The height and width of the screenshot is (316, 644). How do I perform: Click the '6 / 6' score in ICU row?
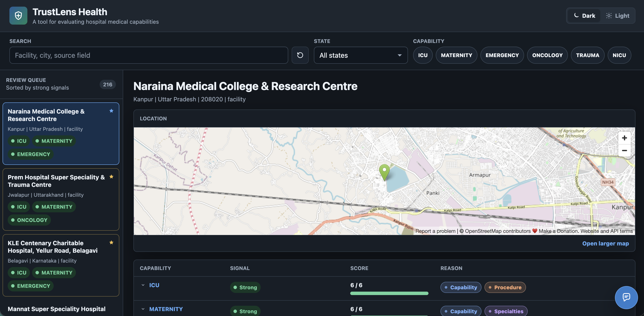tap(356, 285)
